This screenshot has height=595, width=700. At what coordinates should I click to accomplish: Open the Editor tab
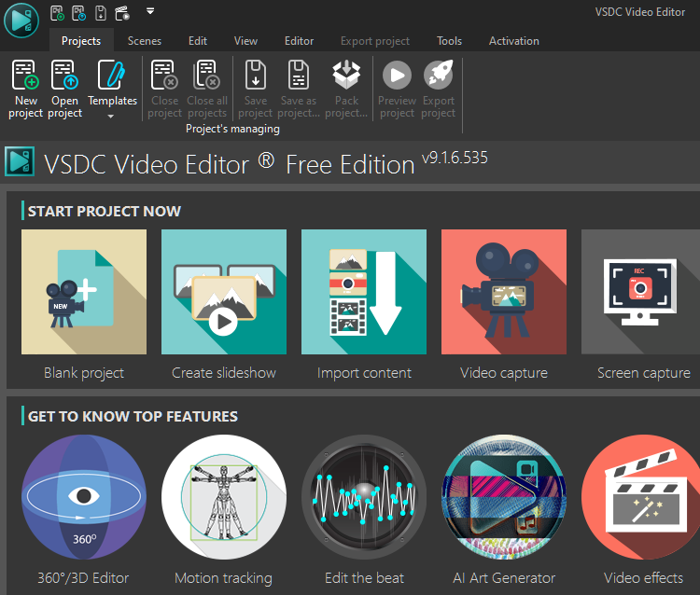click(x=299, y=41)
